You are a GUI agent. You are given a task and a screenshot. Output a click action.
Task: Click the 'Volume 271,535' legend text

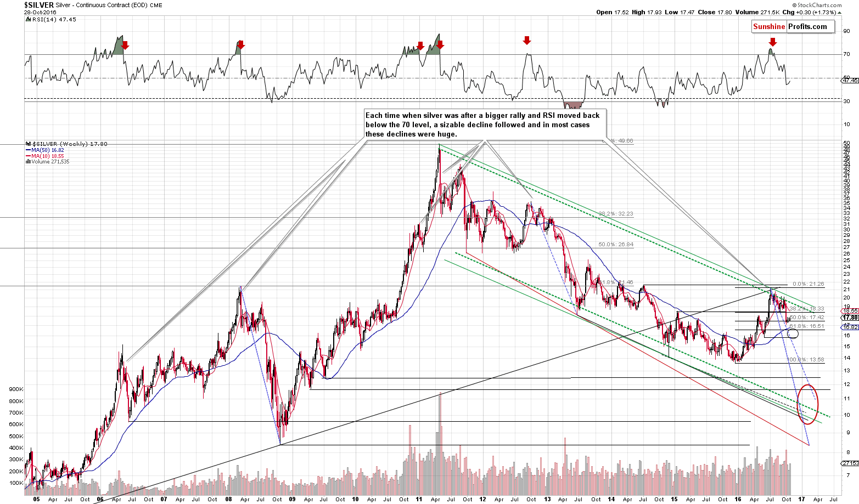pos(50,162)
